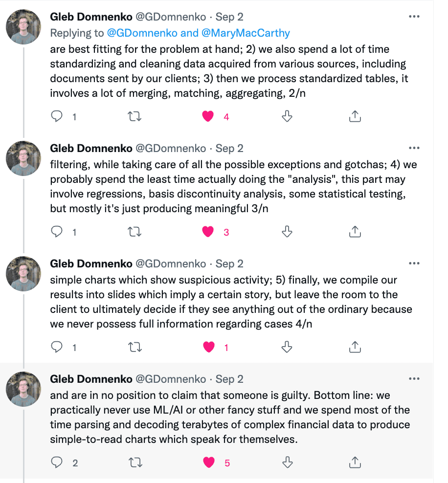Reply to the 2/n tweet

[x=57, y=116]
